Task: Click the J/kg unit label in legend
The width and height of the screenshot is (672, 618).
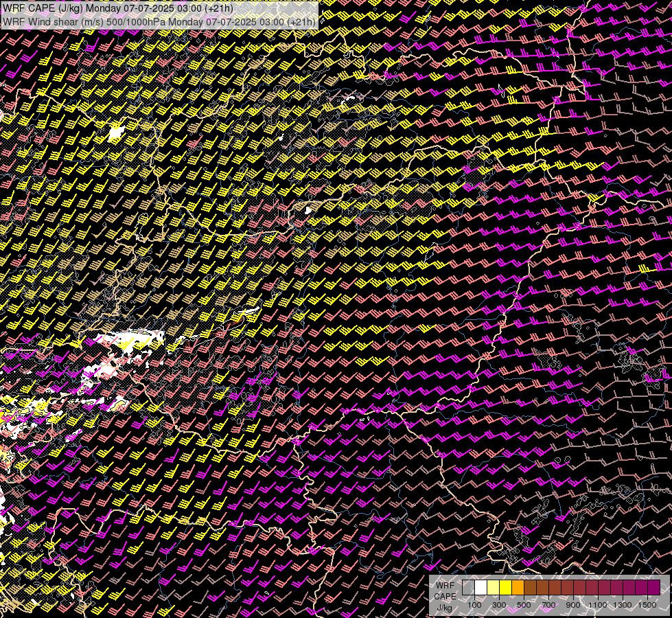Action: coord(445,608)
